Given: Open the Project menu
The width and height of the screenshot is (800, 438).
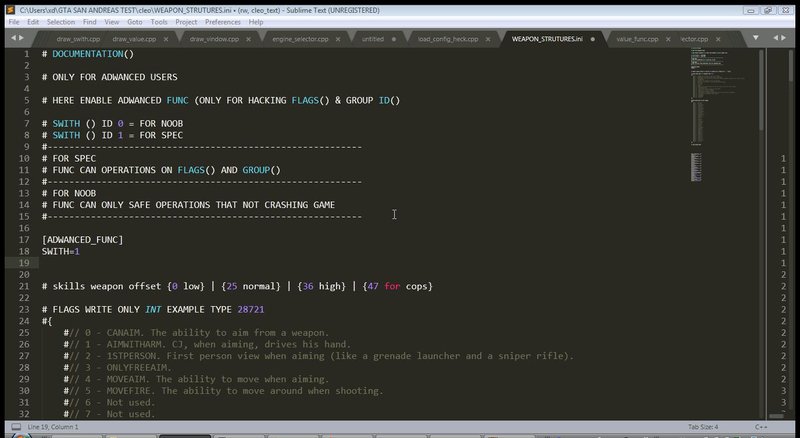Looking at the screenshot, I should tap(186, 22).
